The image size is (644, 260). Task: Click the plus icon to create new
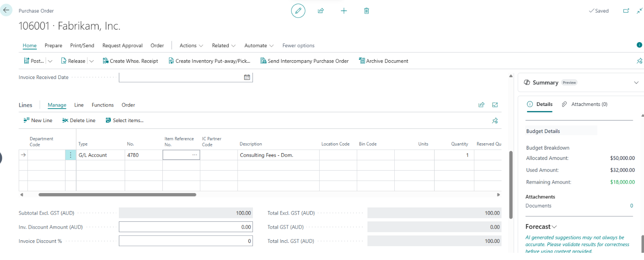(x=344, y=11)
